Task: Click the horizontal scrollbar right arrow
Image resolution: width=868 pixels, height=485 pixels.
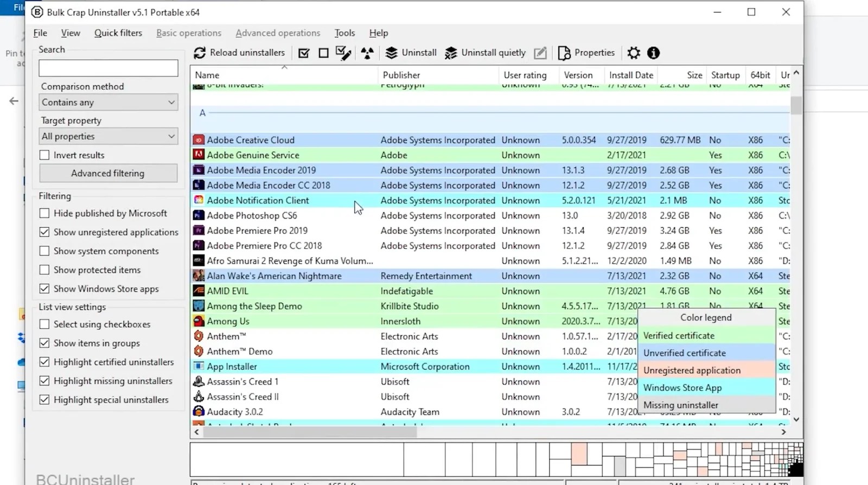Action: 783,432
